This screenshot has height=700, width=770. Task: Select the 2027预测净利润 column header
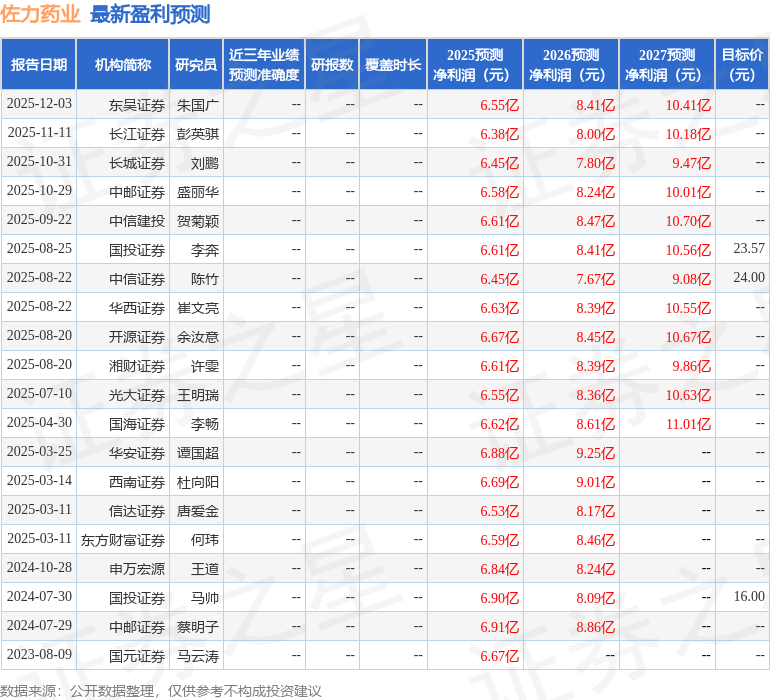click(667, 65)
